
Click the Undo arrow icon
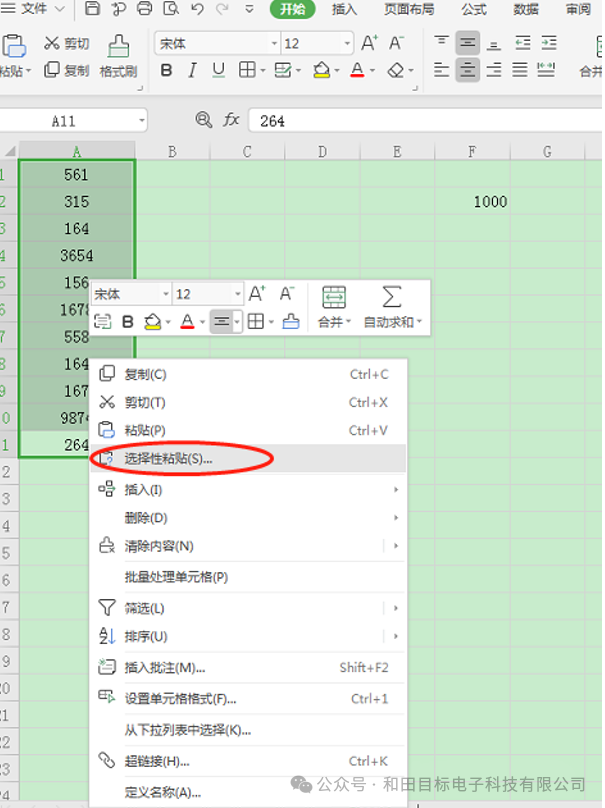pyautogui.click(x=197, y=9)
